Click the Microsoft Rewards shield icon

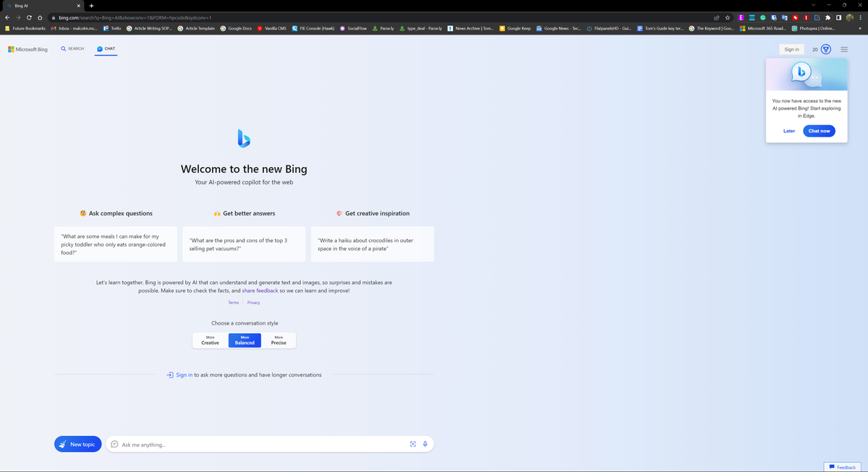pyautogui.click(x=825, y=49)
